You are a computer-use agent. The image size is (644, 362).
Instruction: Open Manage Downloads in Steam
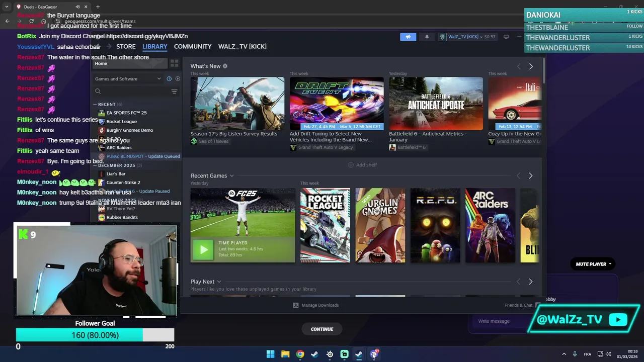[316, 305]
